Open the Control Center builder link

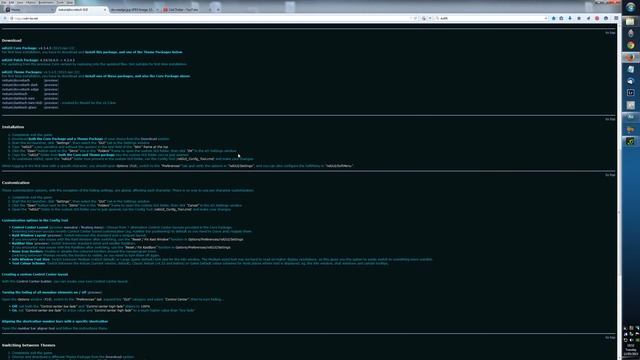click(34, 281)
